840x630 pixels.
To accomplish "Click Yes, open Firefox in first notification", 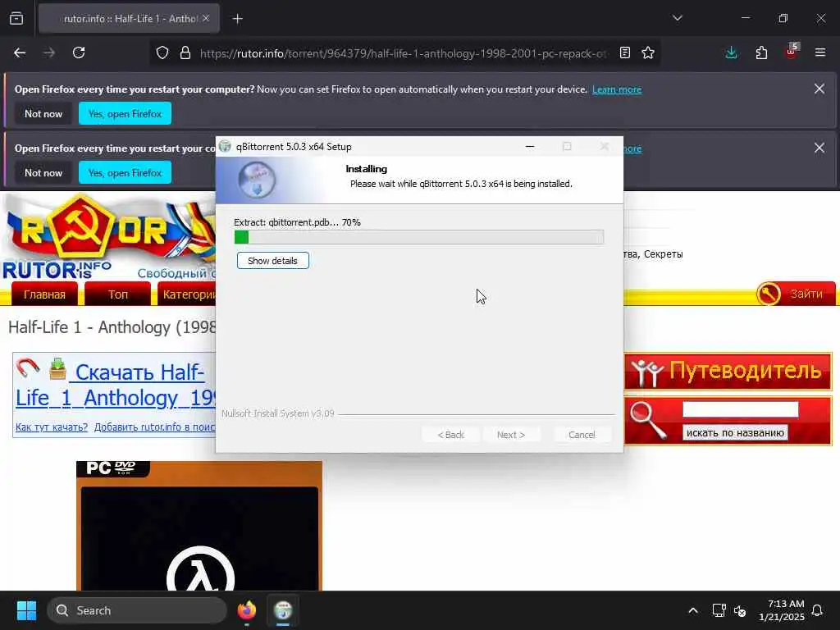I will click(x=125, y=113).
